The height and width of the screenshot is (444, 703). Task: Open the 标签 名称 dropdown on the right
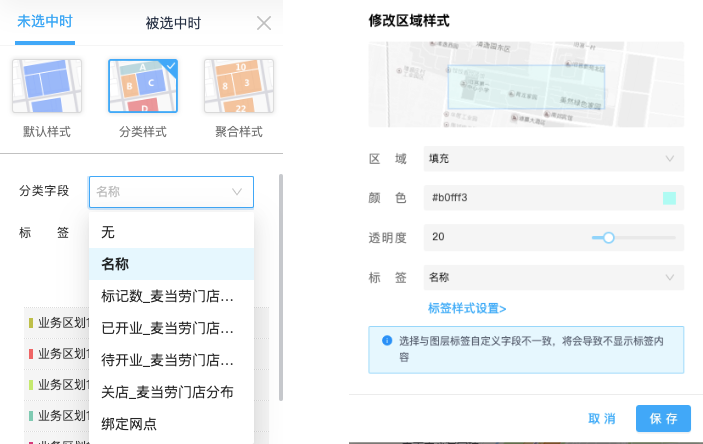(x=554, y=277)
